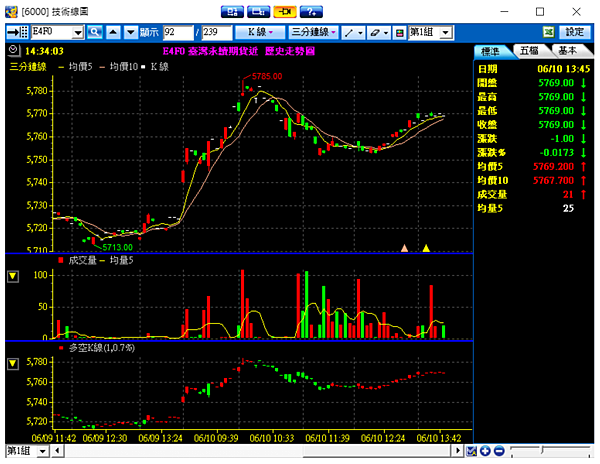Click the 5713.00 low price label
Image resolution: width=600 pixels, height=464 pixels.
[x=117, y=247]
